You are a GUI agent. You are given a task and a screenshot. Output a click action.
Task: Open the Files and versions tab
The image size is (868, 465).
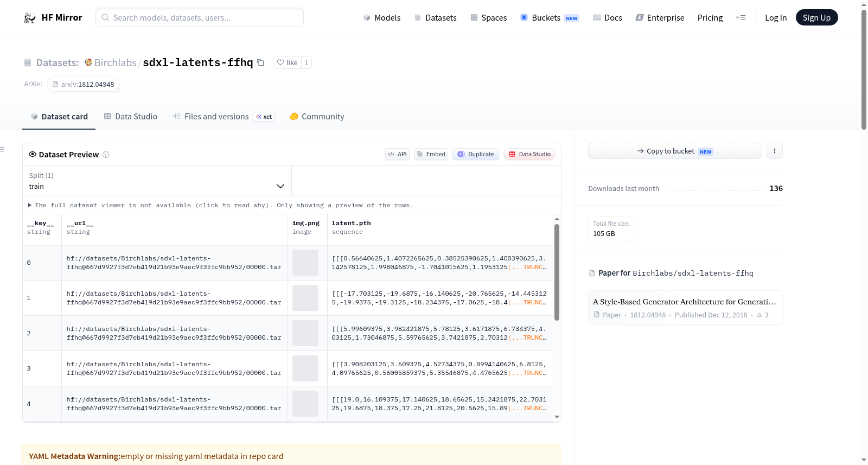tap(224, 117)
